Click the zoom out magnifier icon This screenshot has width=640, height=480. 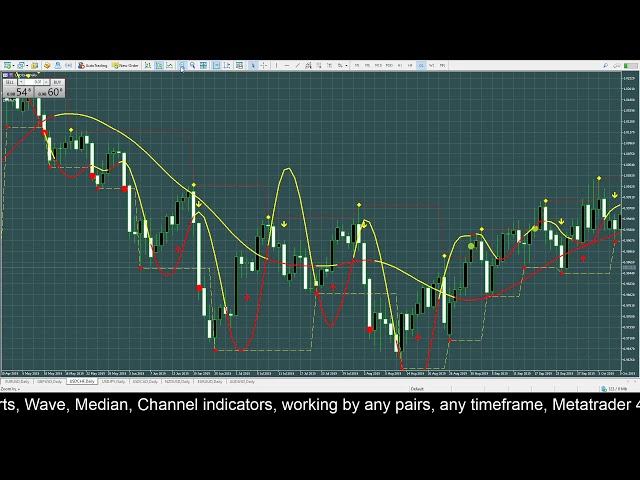pos(192,65)
